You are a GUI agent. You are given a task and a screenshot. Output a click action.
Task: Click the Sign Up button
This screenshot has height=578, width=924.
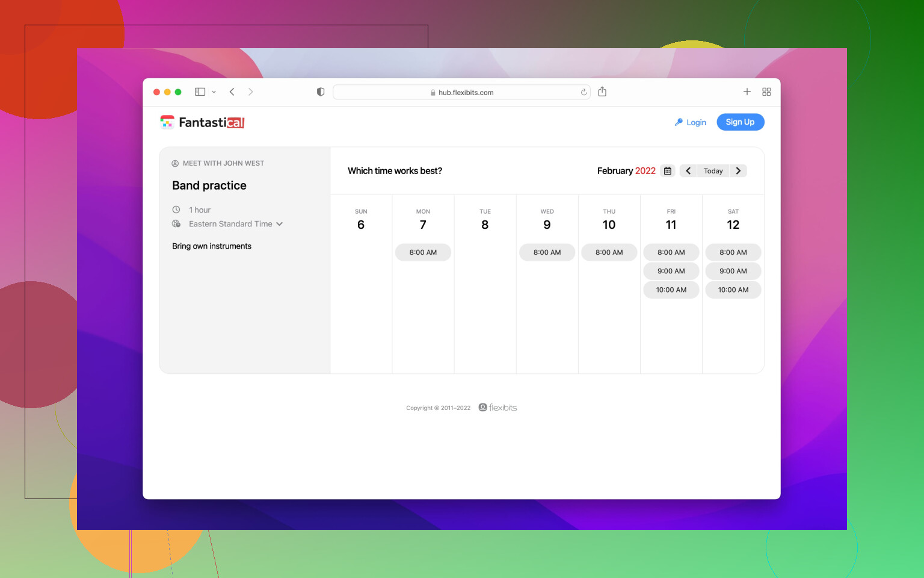(740, 122)
